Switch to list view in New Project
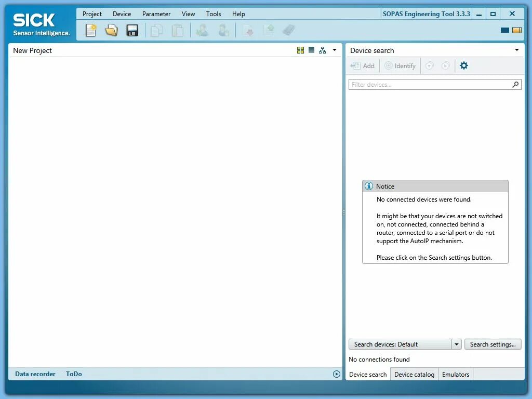This screenshot has width=532, height=399. (x=311, y=50)
